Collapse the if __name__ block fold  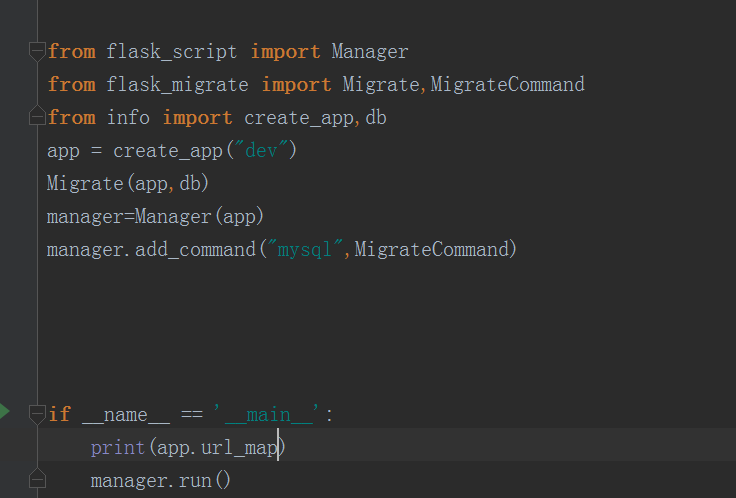38,414
